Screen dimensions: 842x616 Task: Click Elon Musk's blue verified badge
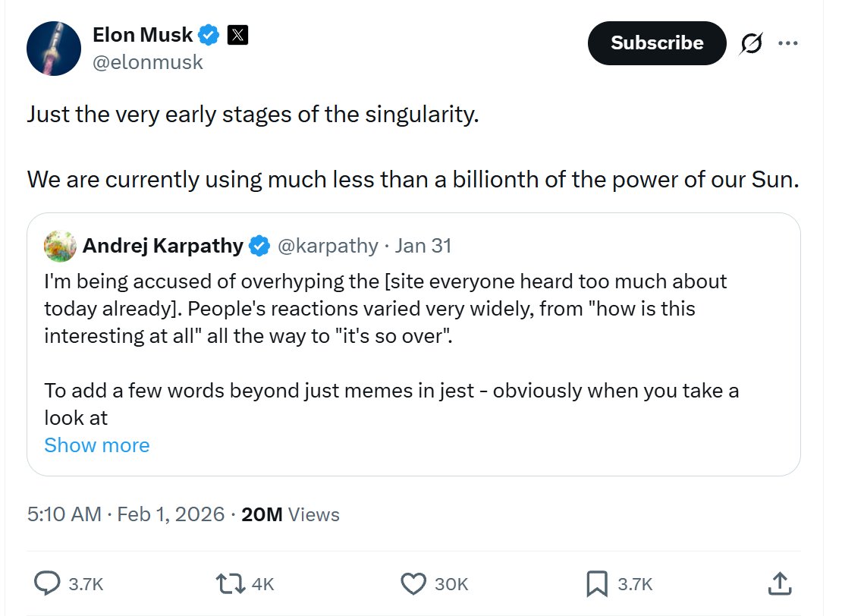point(209,35)
